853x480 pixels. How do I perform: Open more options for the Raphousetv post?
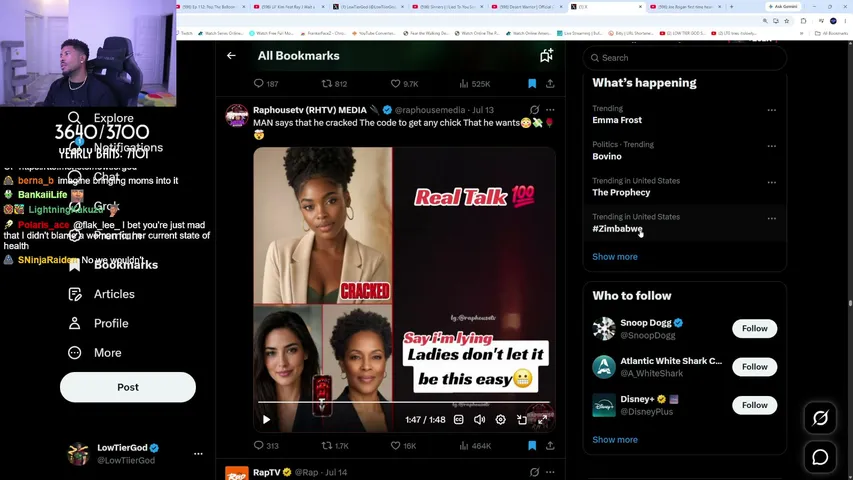pos(550,110)
